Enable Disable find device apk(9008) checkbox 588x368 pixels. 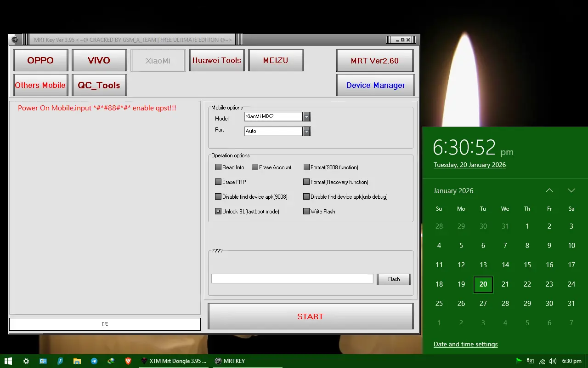tap(218, 197)
